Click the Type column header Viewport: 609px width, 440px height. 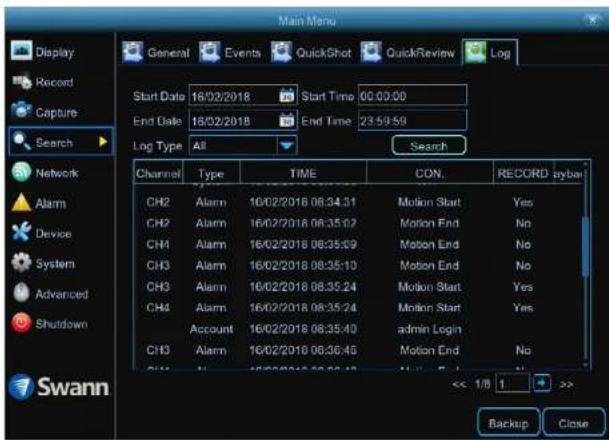(x=211, y=173)
